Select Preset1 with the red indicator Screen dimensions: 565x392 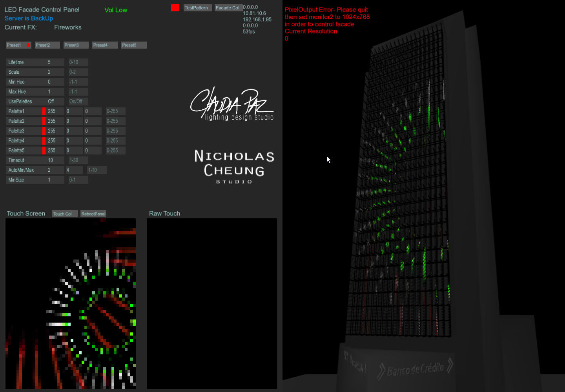(18, 45)
